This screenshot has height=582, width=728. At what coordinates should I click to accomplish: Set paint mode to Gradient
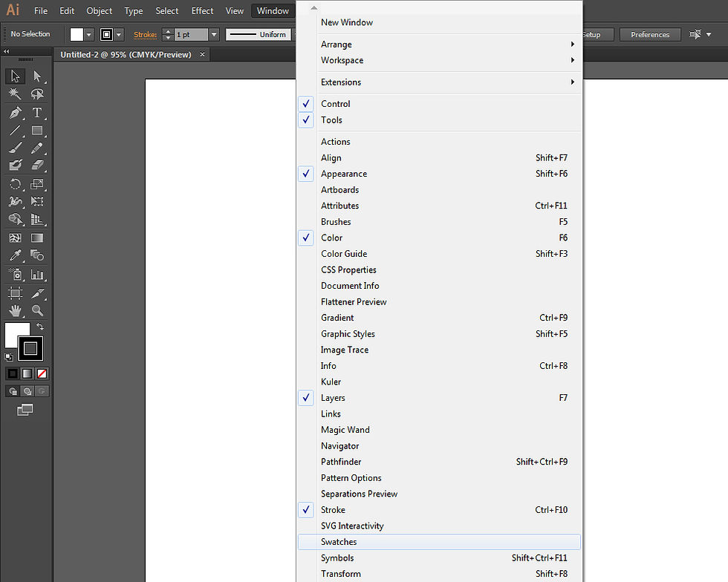click(x=27, y=373)
